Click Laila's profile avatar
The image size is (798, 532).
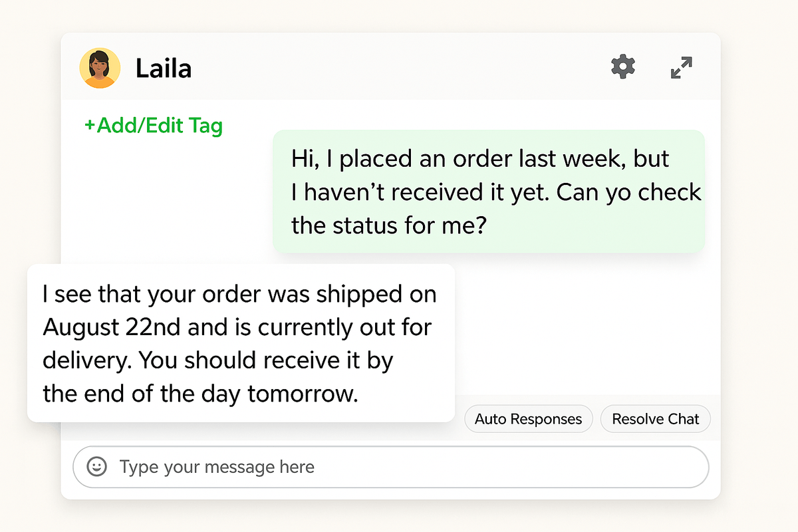[100, 68]
